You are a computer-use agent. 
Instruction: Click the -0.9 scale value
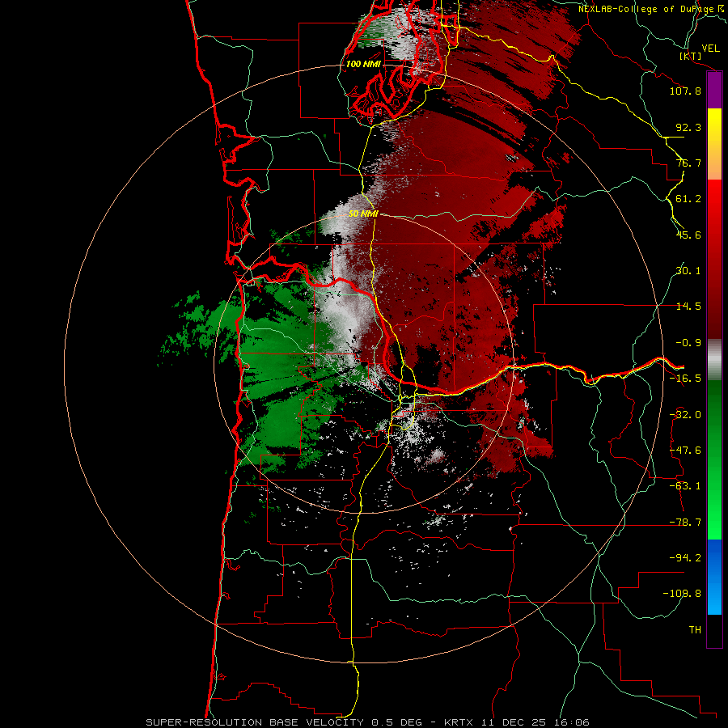pyautogui.click(x=688, y=343)
